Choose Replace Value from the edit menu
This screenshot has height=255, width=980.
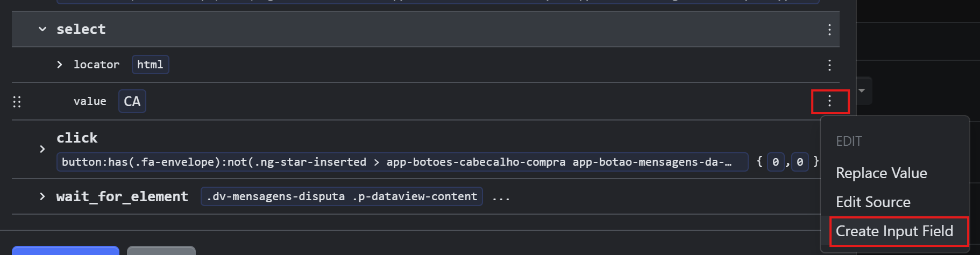(881, 173)
